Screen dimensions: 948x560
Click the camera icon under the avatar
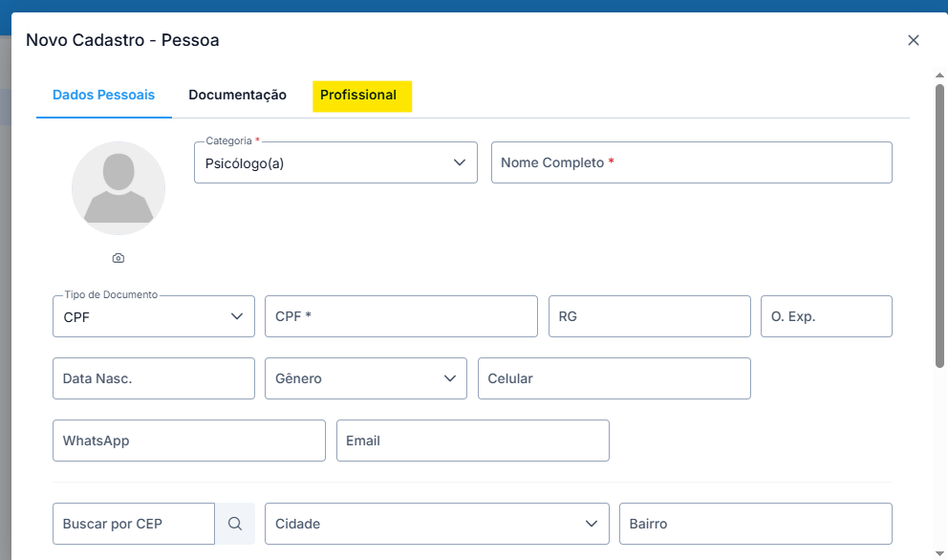(x=118, y=258)
